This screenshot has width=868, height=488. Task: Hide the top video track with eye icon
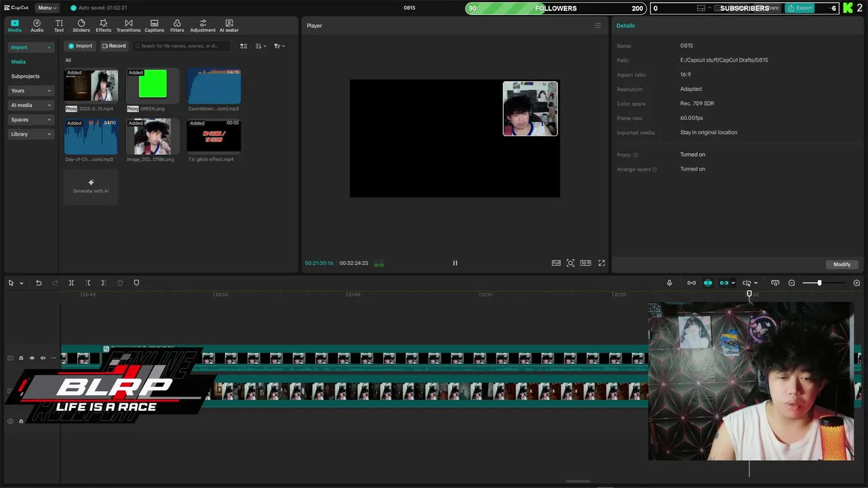point(31,358)
